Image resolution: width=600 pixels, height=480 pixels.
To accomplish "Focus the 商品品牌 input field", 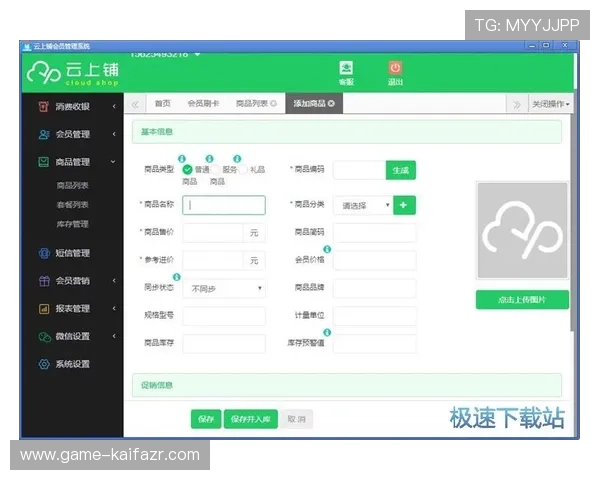I will (x=375, y=288).
